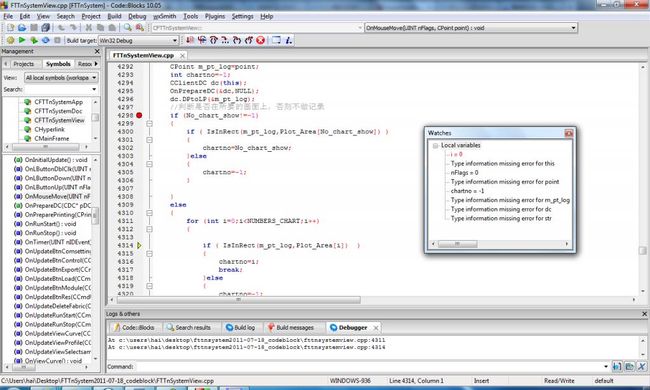Click the bracket icon beside the Command field
This screenshot has width=650, height=390.
click(x=617, y=366)
